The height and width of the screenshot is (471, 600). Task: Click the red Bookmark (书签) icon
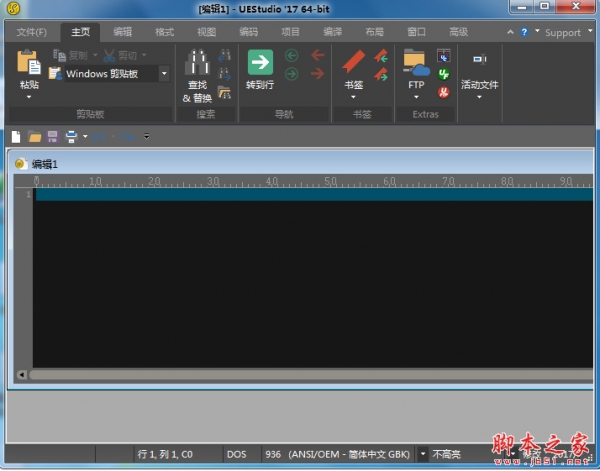click(353, 63)
